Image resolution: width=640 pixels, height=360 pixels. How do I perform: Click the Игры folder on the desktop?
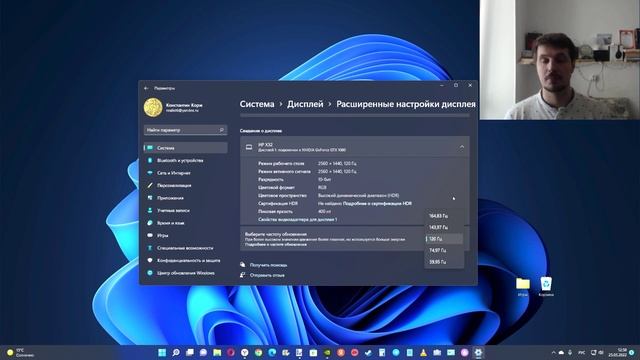click(x=522, y=287)
